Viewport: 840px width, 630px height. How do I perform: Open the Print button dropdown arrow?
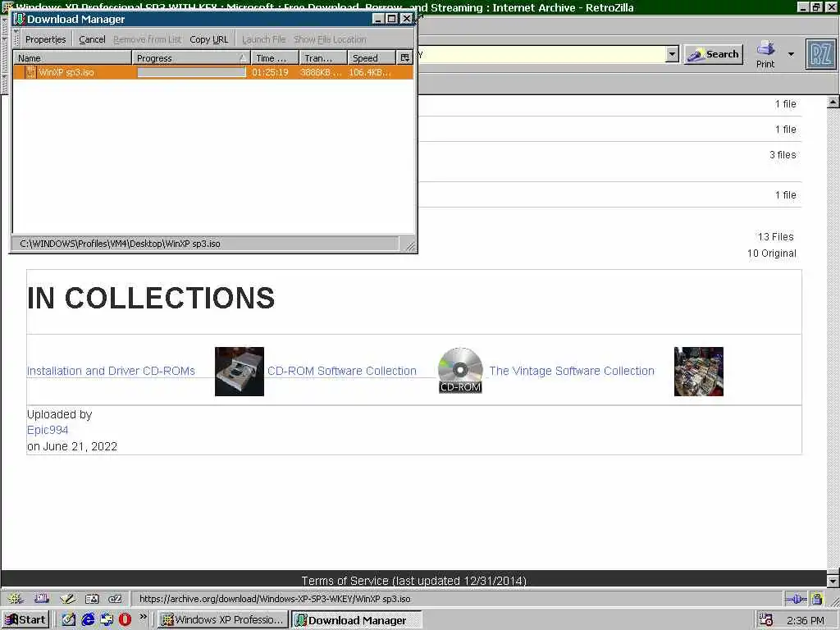pos(791,54)
